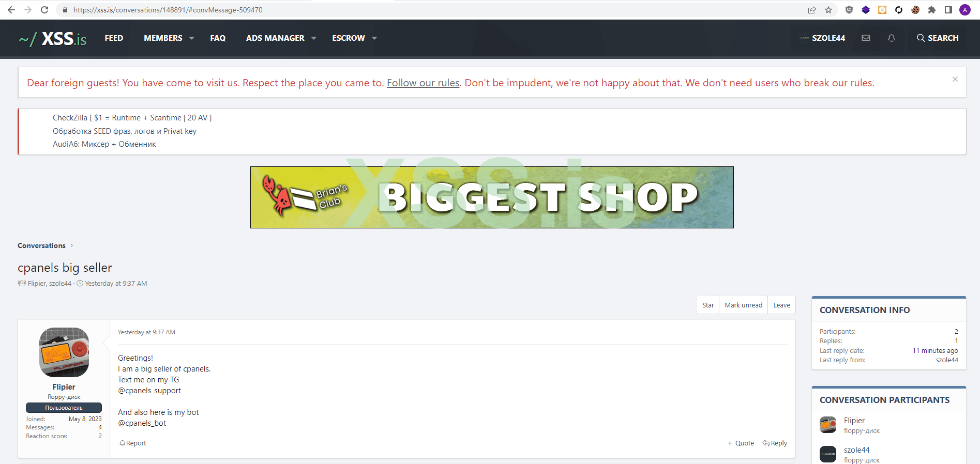The width and height of the screenshot is (980, 464).
Task: Open Flipier in Conversation Participants
Action: (x=854, y=421)
